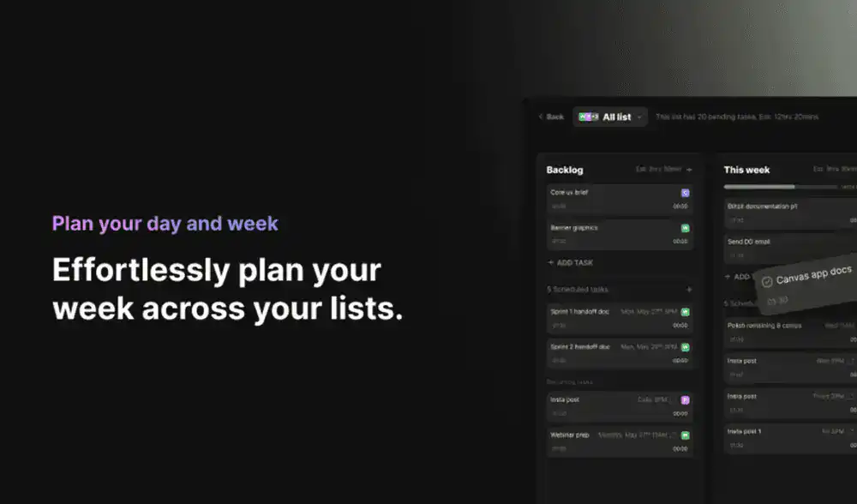Click purple P badge on recurring Insta post
The image size is (857, 504).
click(x=685, y=400)
